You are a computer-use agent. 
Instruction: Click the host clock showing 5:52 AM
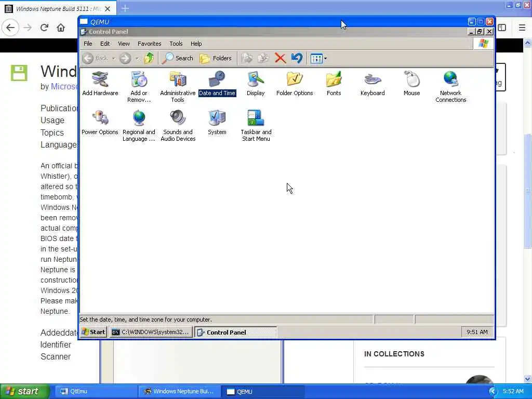pyautogui.click(x=513, y=391)
